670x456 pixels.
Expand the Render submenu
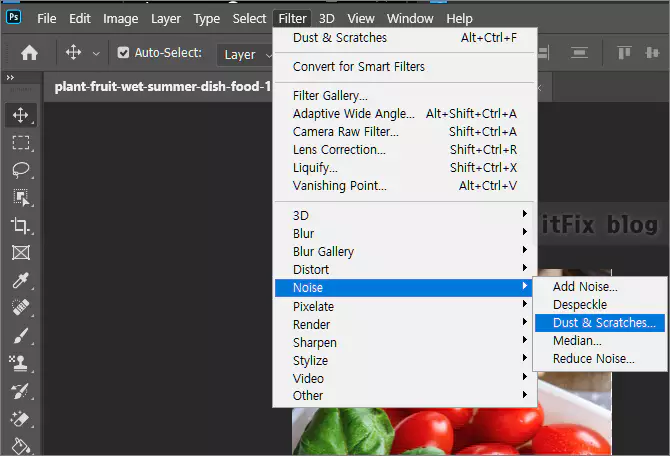[404, 324]
